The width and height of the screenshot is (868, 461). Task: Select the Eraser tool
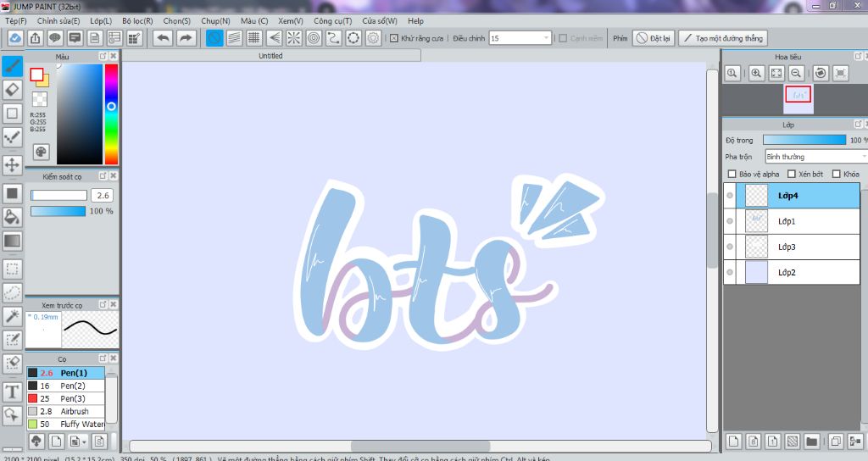(x=12, y=90)
